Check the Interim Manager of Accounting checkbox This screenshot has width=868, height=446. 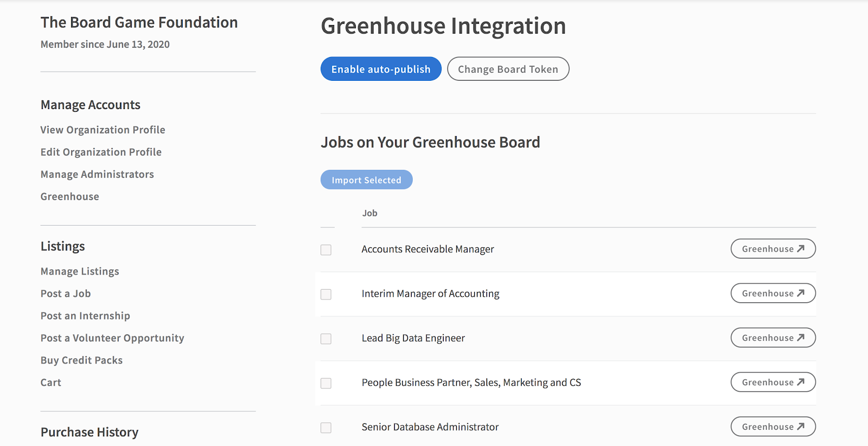tap(326, 294)
